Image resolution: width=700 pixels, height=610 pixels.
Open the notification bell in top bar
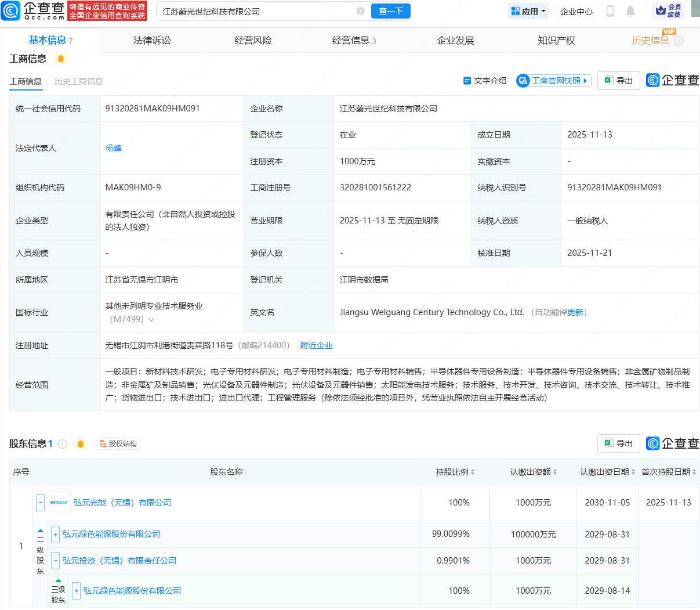coord(630,11)
